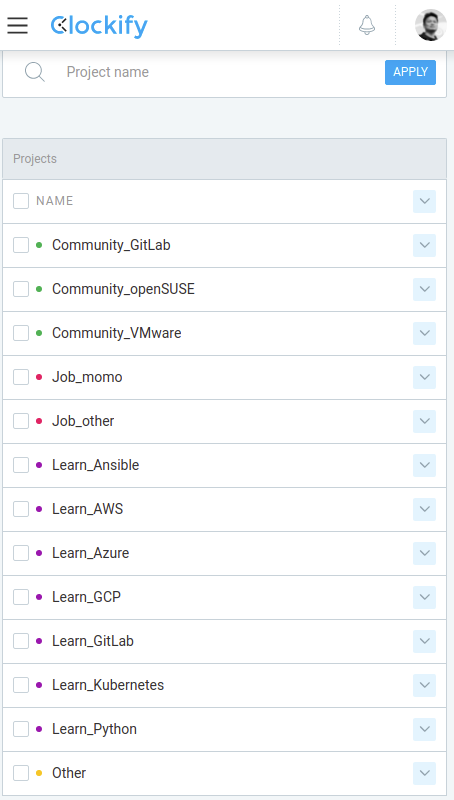The image size is (454, 800).
Task: Click the yellow dot beside Other
Action: pyautogui.click(x=39, y=773)
